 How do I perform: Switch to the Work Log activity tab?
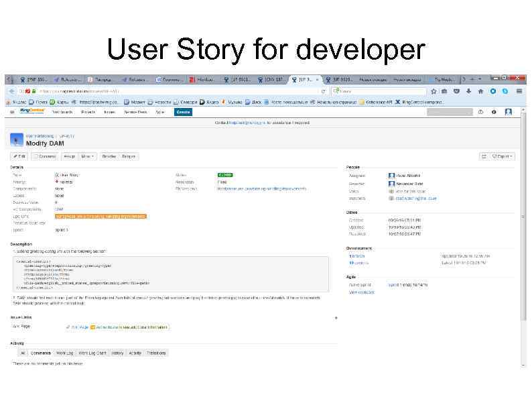pos(64,353)
